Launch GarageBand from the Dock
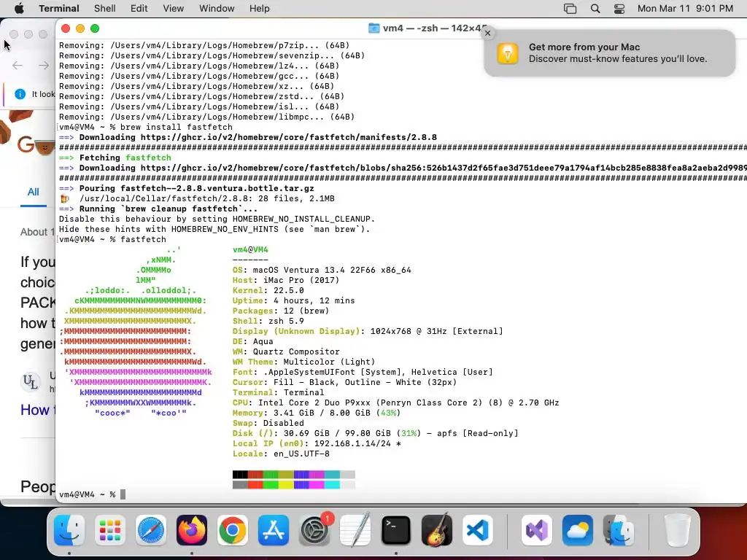This screenshot has height=560, width=747. click(437, 529)
